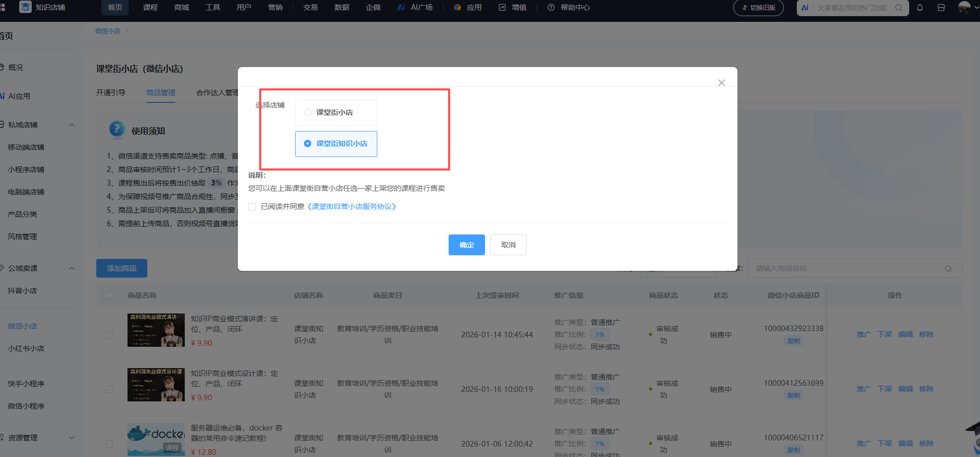Switch to the 合作达人管理 tab
Image resolution: width=980 pixels, height=457 pixels.
[217, 93]
